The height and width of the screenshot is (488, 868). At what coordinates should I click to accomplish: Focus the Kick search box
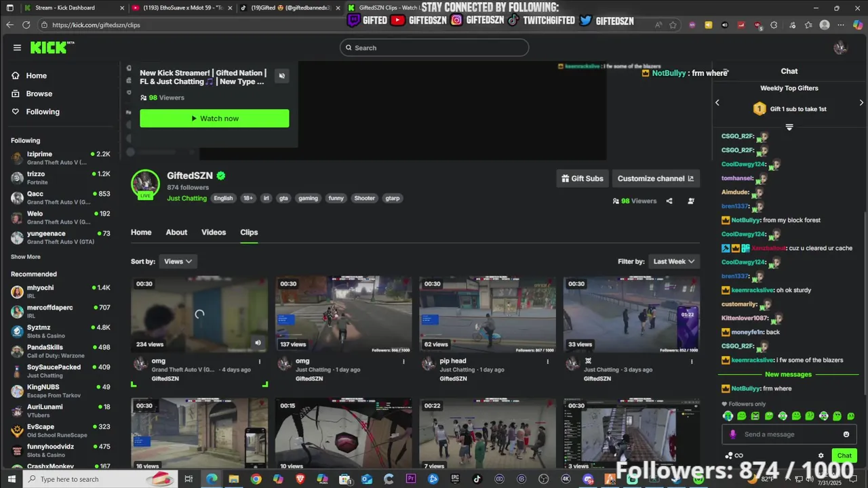pyautogui.click(x=434, y=47)
